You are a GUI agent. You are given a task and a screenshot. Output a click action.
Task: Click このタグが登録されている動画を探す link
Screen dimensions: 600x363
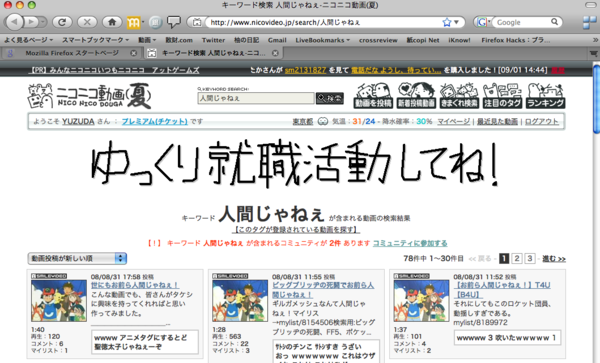pos(296,230)
